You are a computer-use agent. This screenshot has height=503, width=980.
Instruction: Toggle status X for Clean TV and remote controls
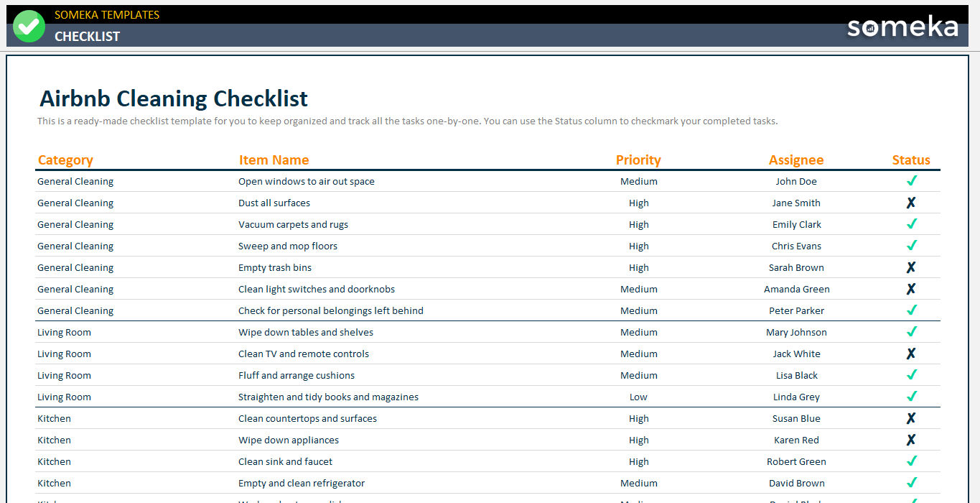(911, 354)
